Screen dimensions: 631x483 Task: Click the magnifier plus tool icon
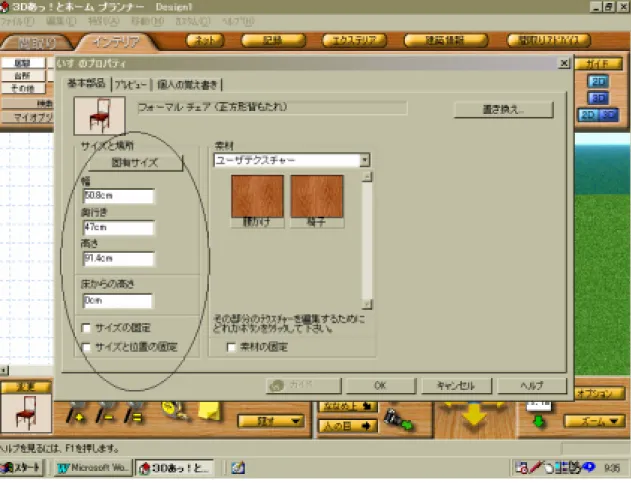tap(76, 413)
